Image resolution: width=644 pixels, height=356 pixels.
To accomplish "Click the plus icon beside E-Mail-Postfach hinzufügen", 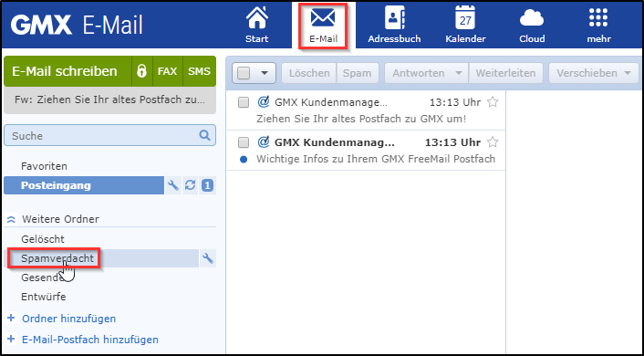I will [11, 340].
